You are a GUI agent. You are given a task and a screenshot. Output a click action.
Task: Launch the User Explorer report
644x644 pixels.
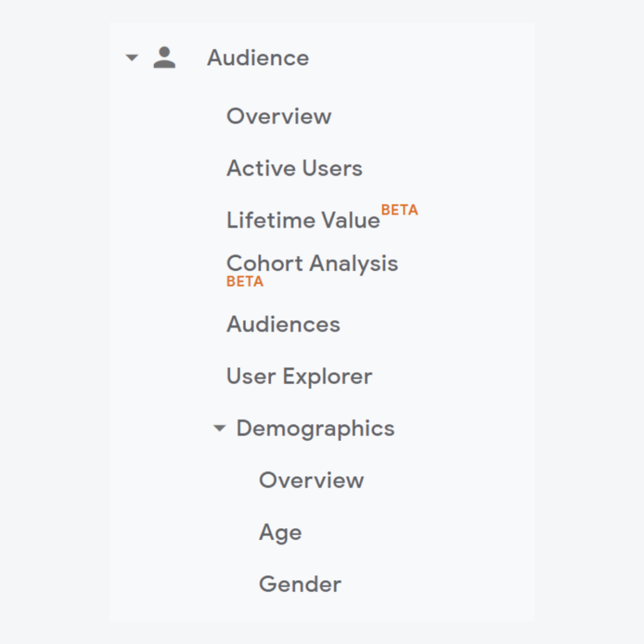click(x=299, y=376)
